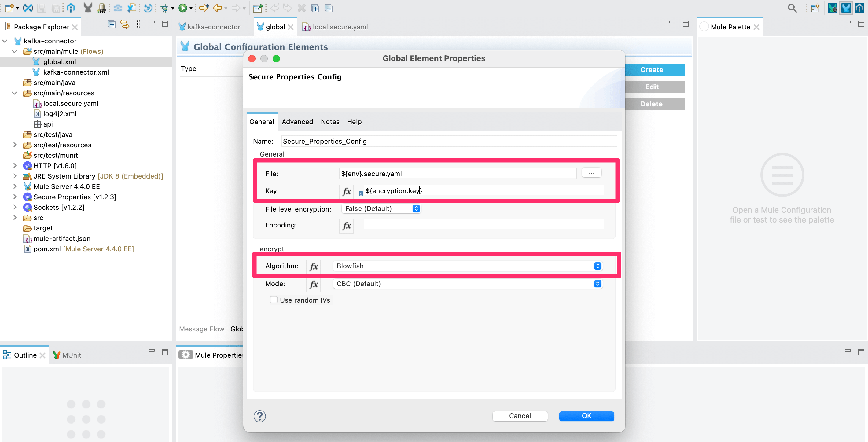Enable Link with Editor in Package Explorer

tap(124, 24)
